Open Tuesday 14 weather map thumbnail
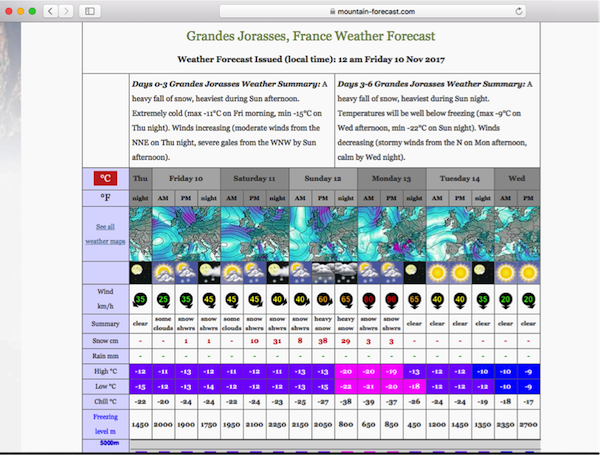The image size is (600, 455). click(x=460, y=234)
